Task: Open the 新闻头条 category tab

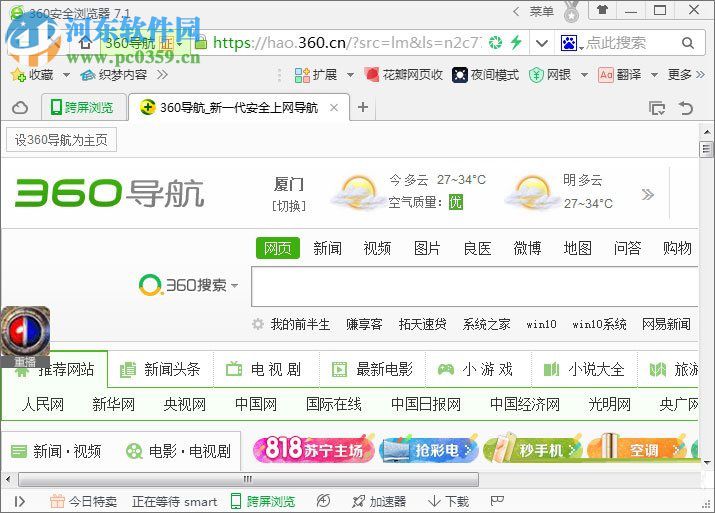Action: 161,369
